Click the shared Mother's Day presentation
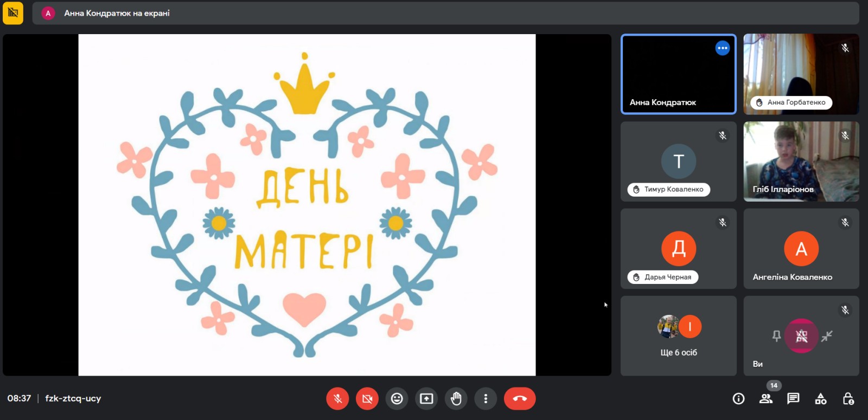The width and height of the screenshot is (868, 420). pos(307,205)
